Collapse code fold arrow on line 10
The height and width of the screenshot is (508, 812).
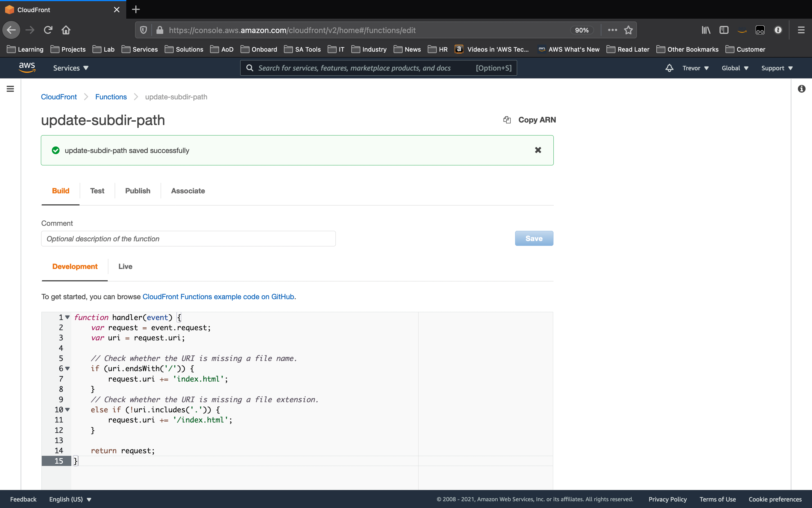coord(67,410)
